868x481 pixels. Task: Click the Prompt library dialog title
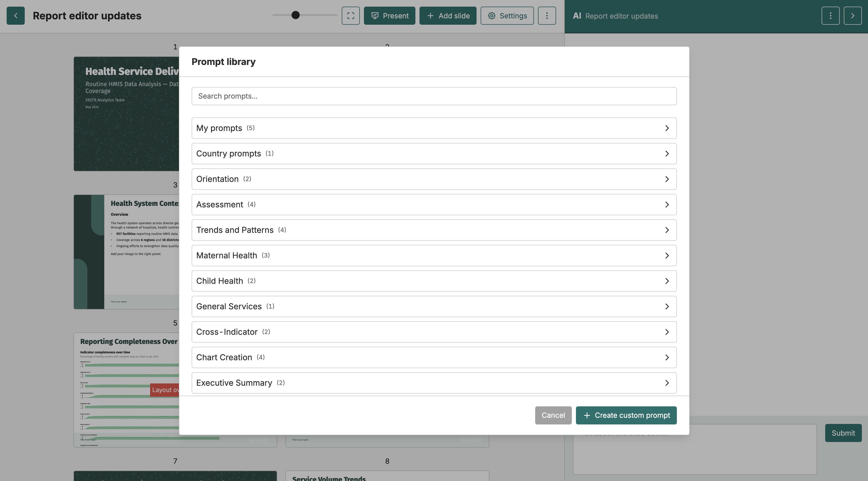pyautogui.click(x=223, y=62)
